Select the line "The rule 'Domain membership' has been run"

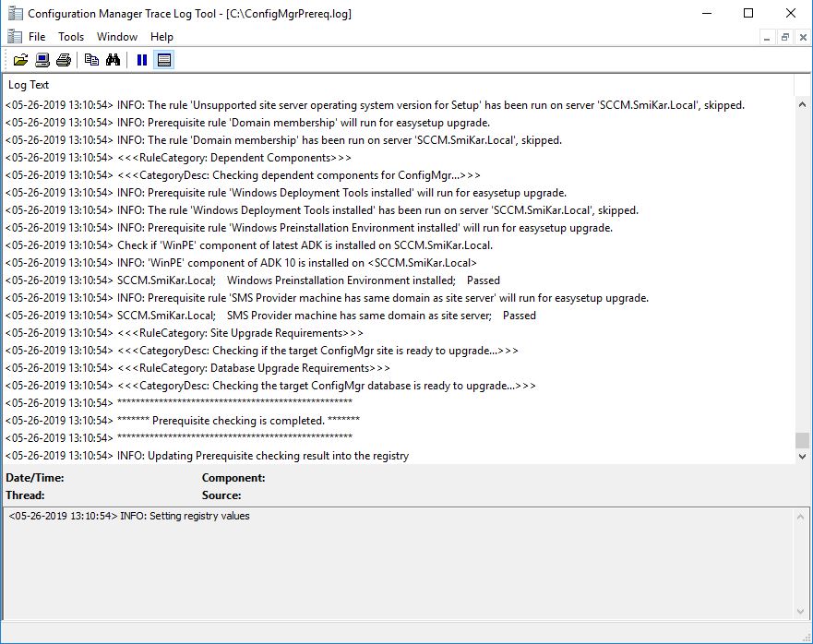[398, 140]
